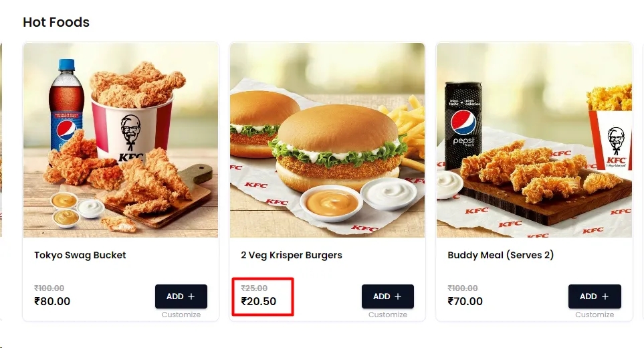
Task: Click the Hot Foods section heading
Action: click(x=56, y=22)
